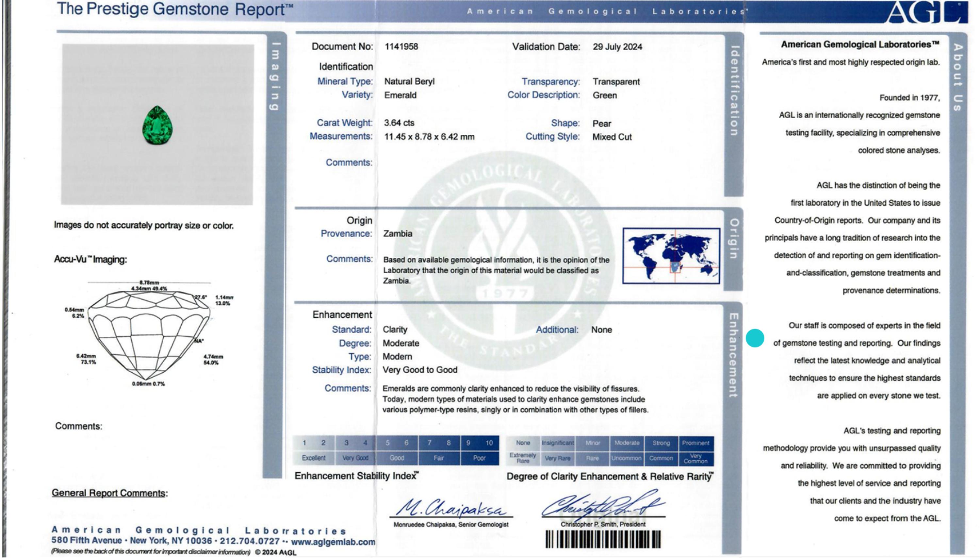Click the variety value Emerald
This screenshot has width=980, height=558.
click(400, 95)
